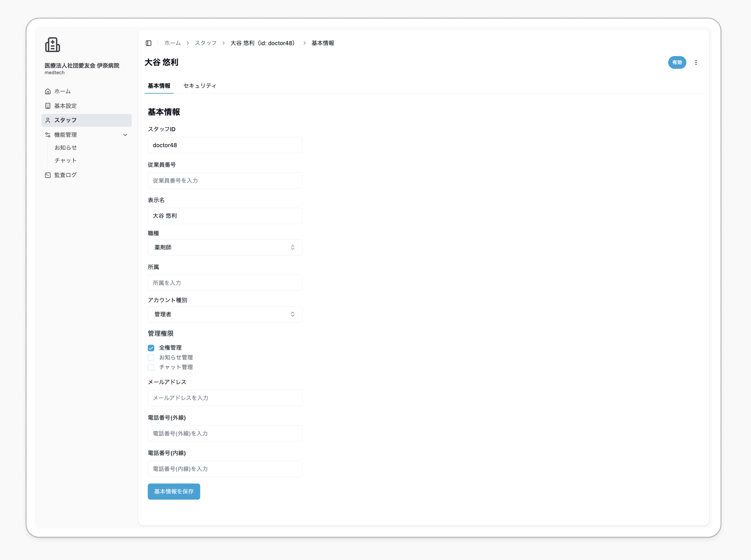Click the hospital logo icon
Image resolution: width=751 pixels, height=560 pixels.
[53, 45]
